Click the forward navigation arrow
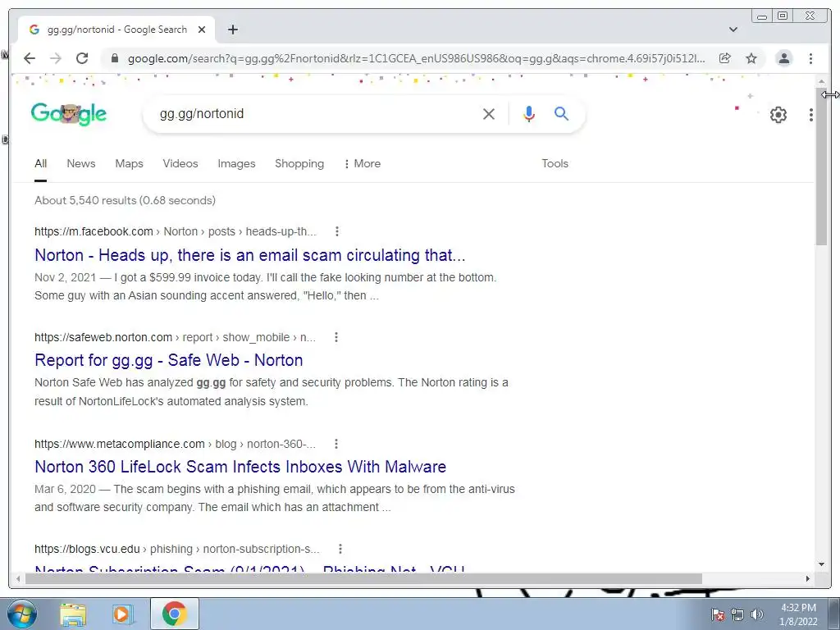The image size is (840, 630). tap(56, 58)
